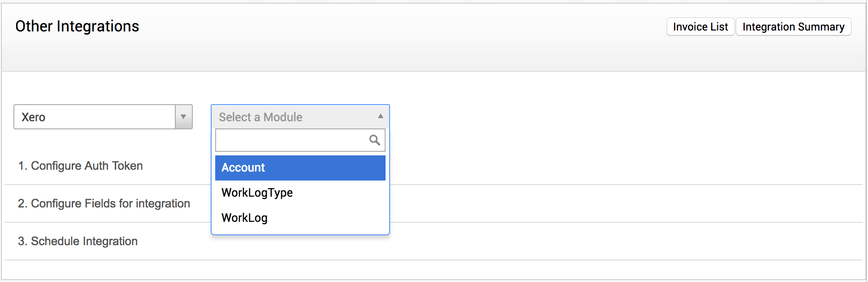Open the Invoice List
This screenshot has height=282, width=868.
tap(700, 27)
